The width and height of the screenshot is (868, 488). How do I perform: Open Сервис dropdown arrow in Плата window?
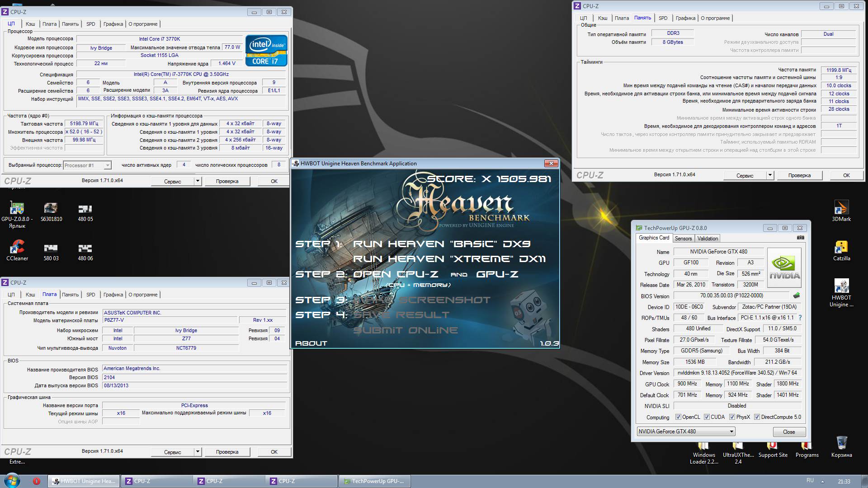pos(198,452)
